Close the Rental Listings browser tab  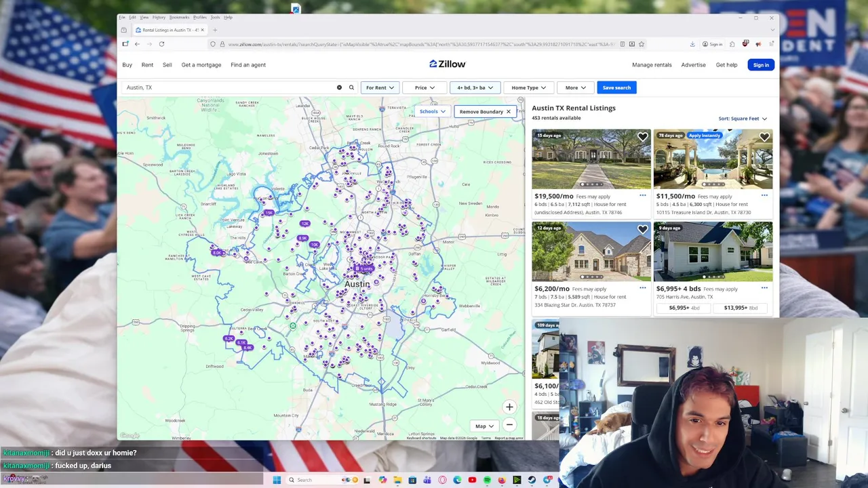pyautogui.click(x=201, y=30)
